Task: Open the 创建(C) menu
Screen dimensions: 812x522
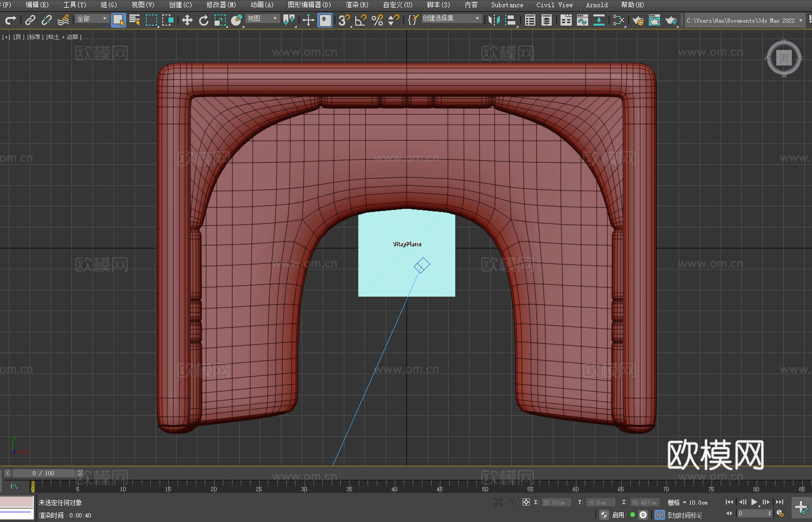Action: [x=180, y=5]
